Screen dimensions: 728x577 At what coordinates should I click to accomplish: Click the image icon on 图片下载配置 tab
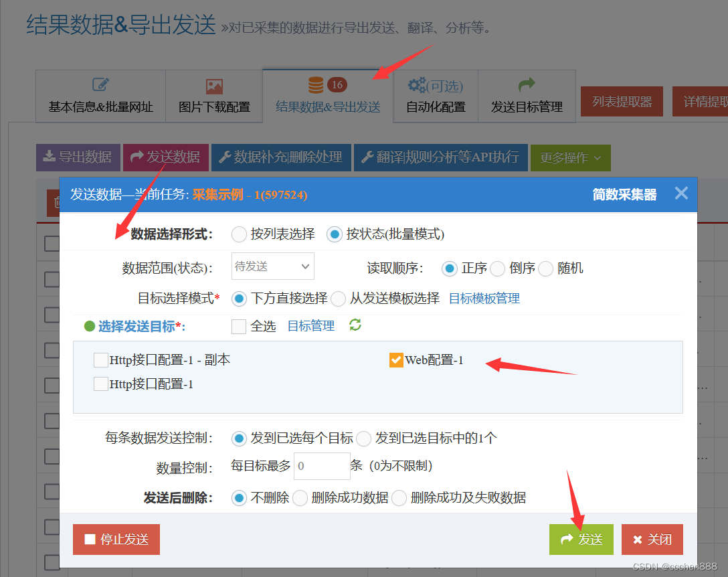(214, 86)
